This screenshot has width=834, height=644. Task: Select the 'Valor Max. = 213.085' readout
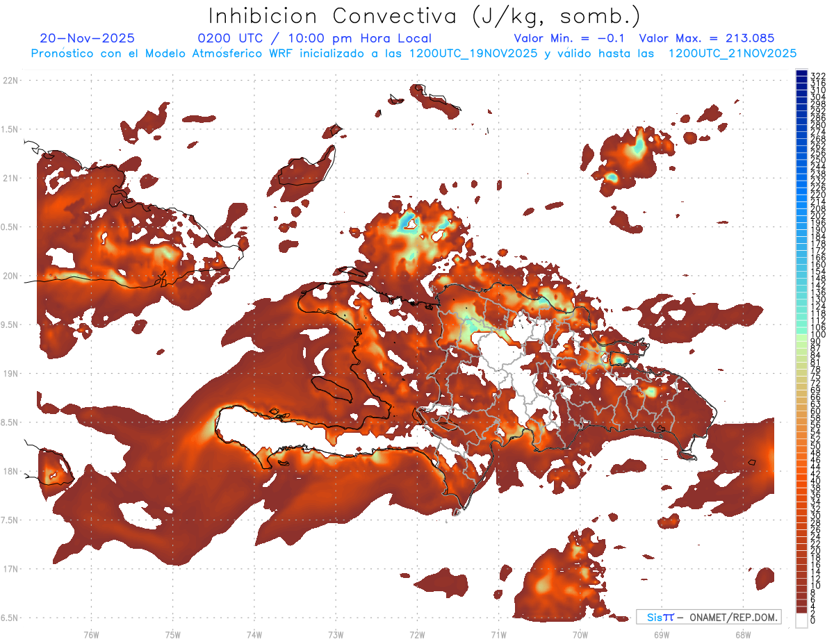[x=707, y=38]
